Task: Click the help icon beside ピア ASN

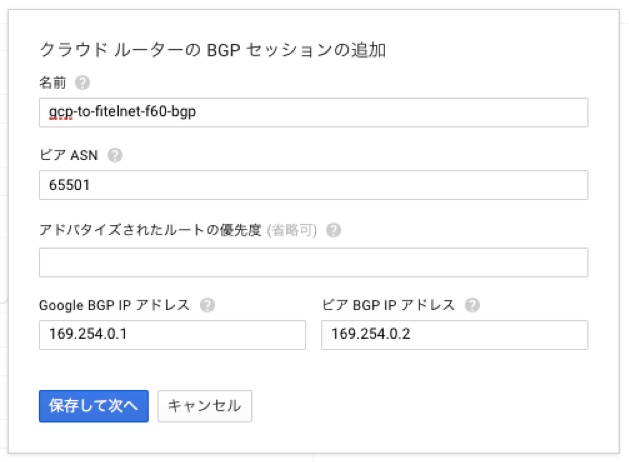Action: (x=115, y=156)
